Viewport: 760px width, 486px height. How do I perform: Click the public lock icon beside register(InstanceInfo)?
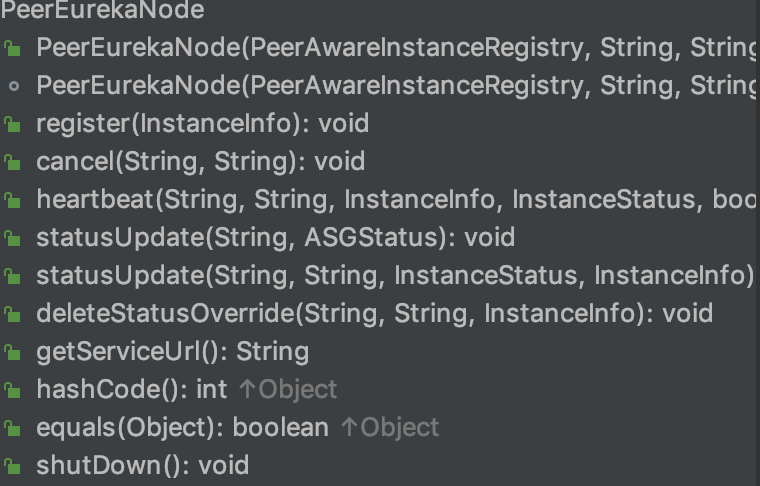tap(12, 124)
